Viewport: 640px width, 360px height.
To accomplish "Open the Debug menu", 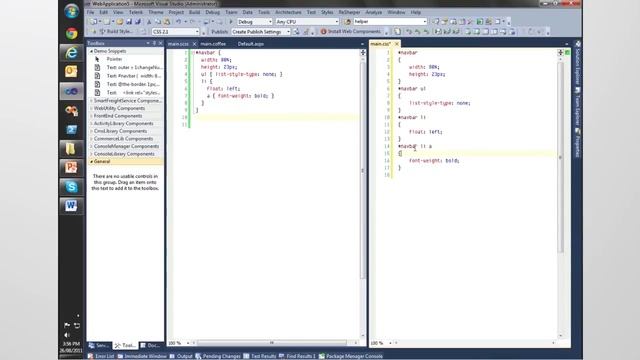I will coord(212,12).
